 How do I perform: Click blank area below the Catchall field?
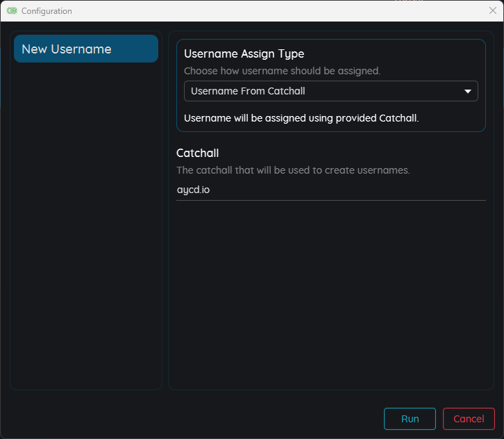(330, 292)
